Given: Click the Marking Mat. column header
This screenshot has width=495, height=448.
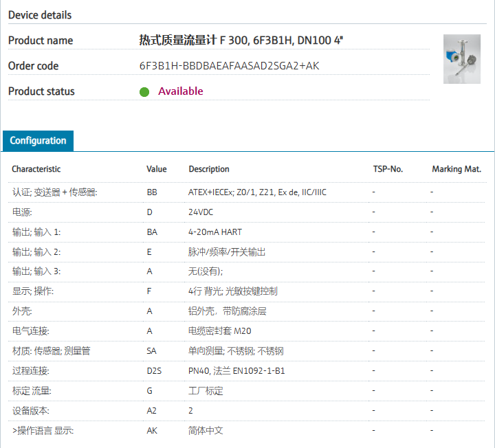Looking at the screenshot, I should pos(456,169).
